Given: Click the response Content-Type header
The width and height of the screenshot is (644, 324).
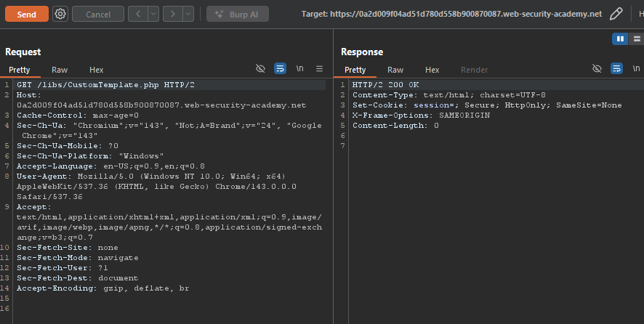Looking at the screenshot, I should [449, 95].
